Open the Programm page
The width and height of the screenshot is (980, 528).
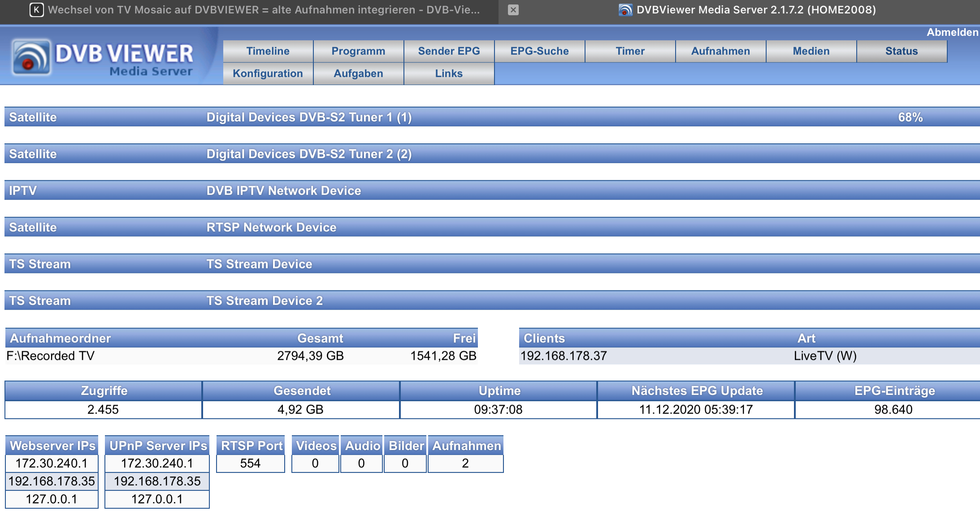359,51
